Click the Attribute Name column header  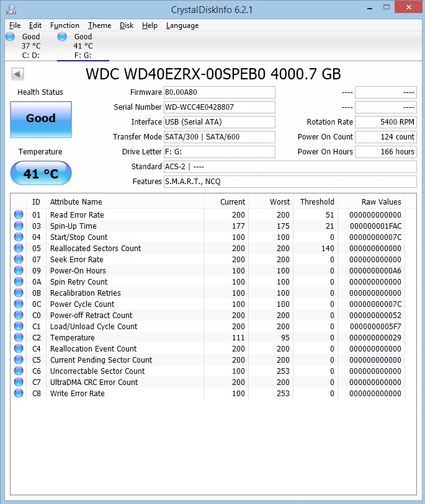[x=125, y=202]
